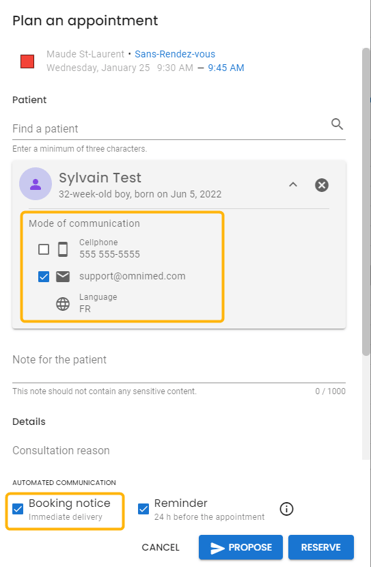Click the cellphone device icon
371x567 pixels.
(63, 249)
